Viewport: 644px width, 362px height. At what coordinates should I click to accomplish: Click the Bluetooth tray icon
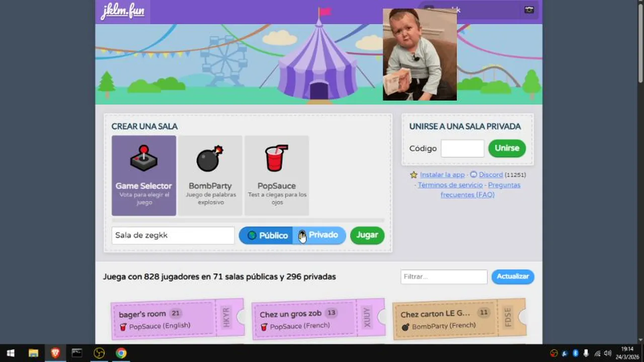tap(576, 353)
